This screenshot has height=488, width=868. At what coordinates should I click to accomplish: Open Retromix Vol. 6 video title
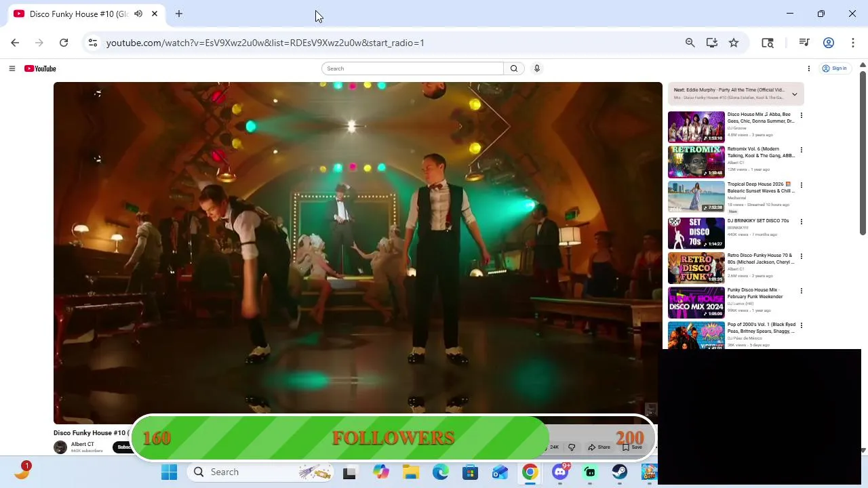[761, 152]
